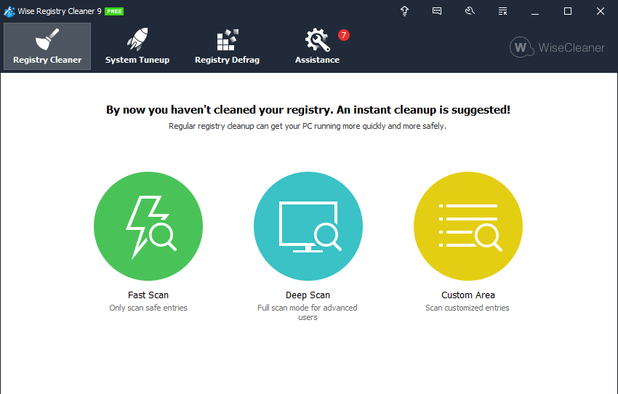The height and width of the screenshot is (394, 618).
Task: Switch to System Tuneup tab
Action: [x=137, y=46]
